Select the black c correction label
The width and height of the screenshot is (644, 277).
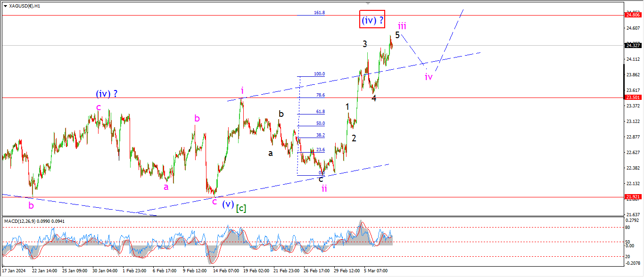(321, 179)
